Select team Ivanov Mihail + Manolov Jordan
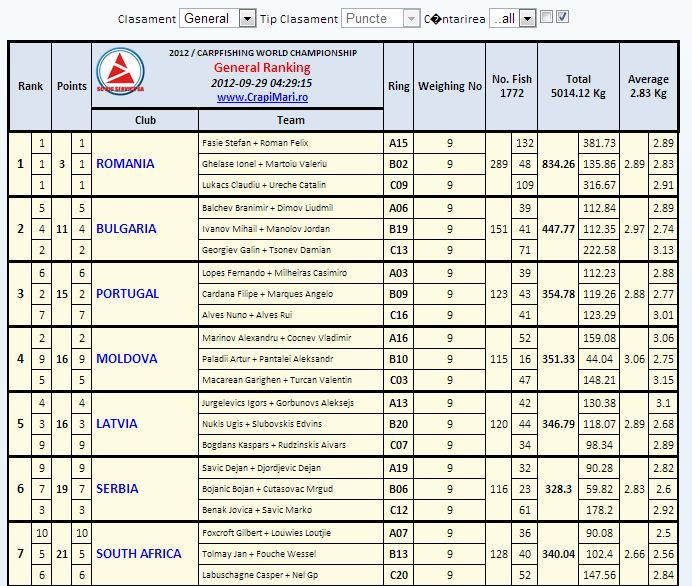Image resolution: width=692 pixels, height=586 pixels. point(266,229)
